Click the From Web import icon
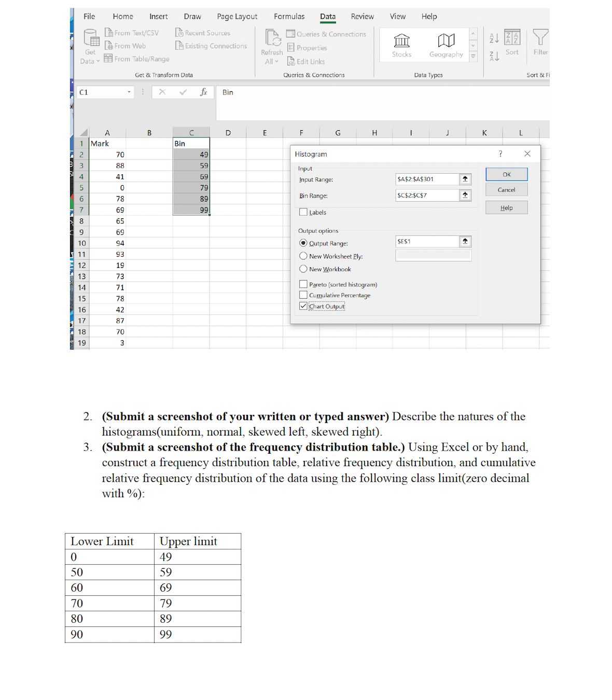Image resolution: width=612 pixels, height=700 pixels. (x=109, y=46)
